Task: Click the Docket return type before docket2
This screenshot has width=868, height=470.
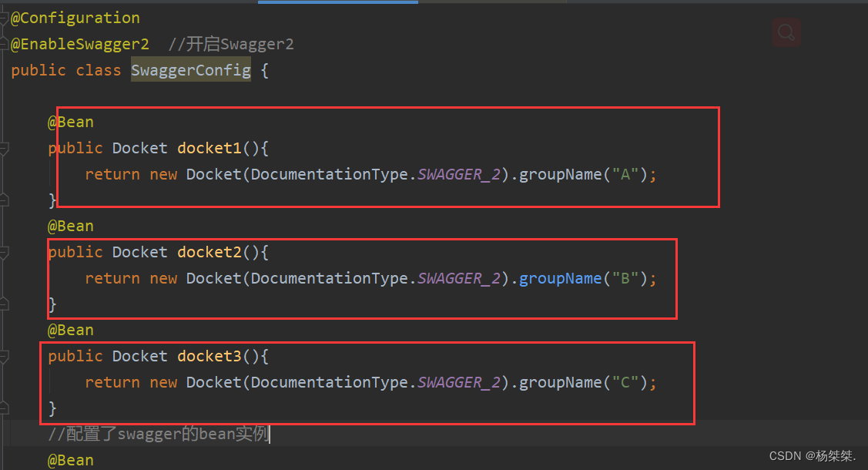Action: (140, 253)
